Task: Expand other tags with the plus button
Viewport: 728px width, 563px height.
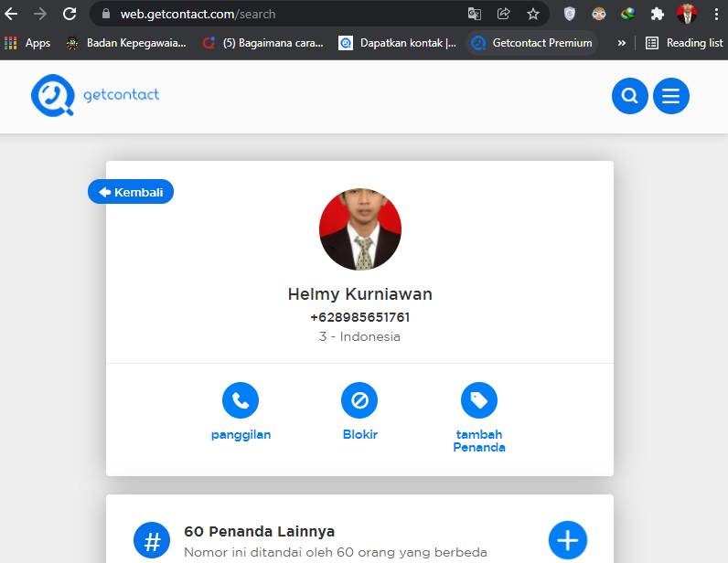Action: click(567, 540)
